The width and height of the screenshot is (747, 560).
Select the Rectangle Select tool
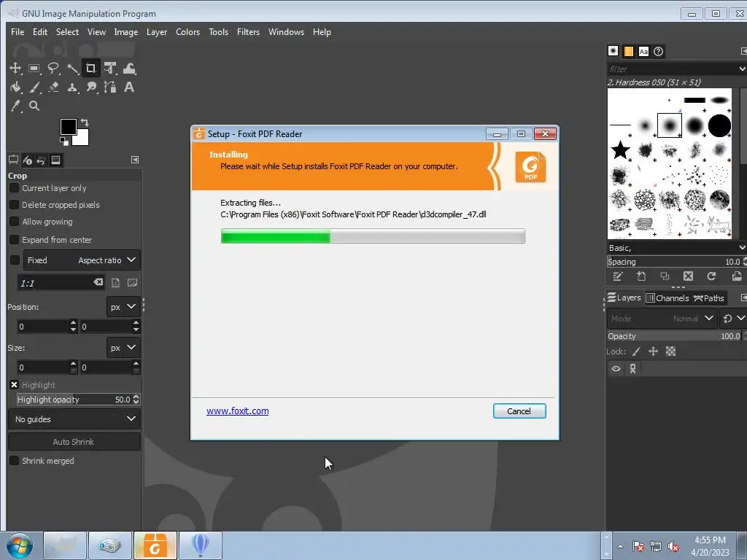34,69
